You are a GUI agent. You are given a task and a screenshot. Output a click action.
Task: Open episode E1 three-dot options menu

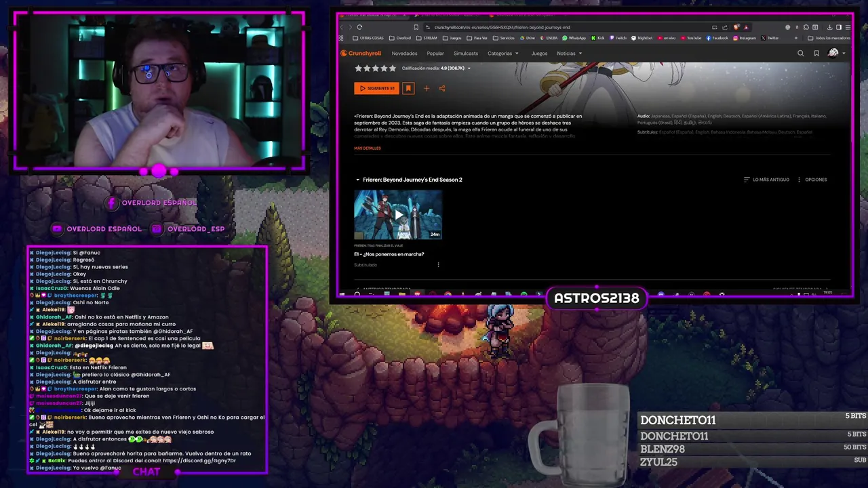[438, 265]
